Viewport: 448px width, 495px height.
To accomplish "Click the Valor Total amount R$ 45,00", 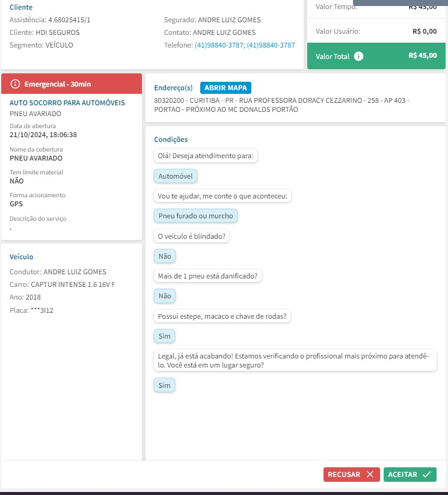I will tap(422, 55).
